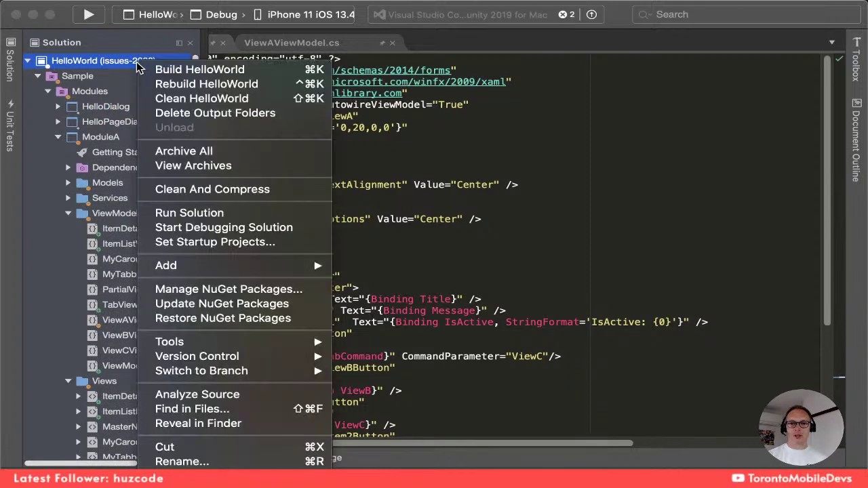Expand the Services folder arrow
The width and height of the screenshot is (868, 488).
coord(68,198)
